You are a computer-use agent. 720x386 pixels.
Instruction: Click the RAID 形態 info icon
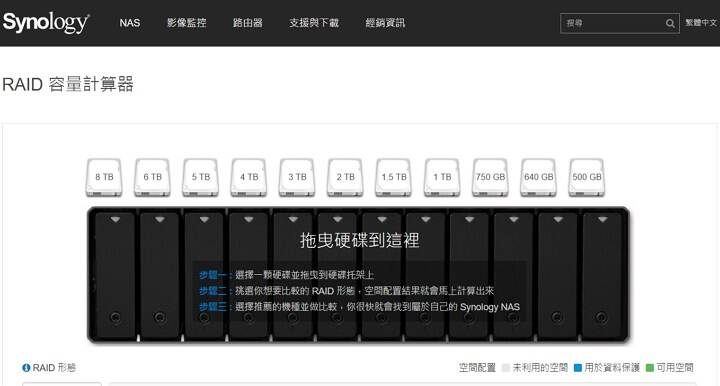26,368
